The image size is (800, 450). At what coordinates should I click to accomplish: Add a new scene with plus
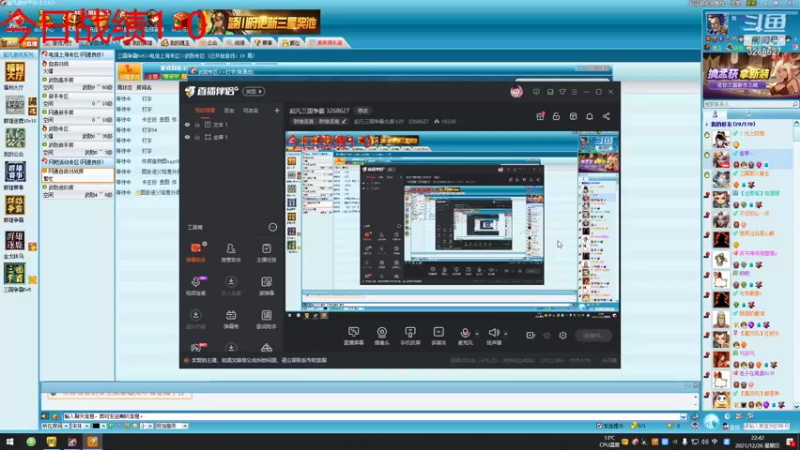[x=277, y=111]
